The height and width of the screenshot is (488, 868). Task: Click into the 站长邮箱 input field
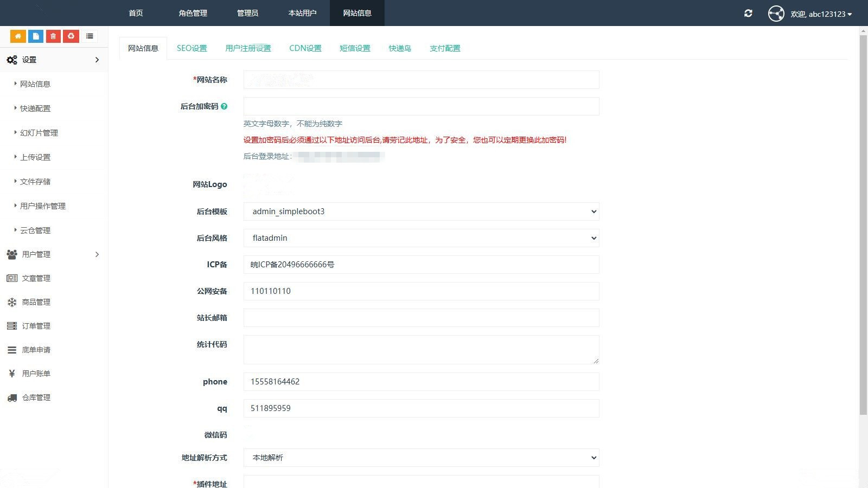pos(421,318)
